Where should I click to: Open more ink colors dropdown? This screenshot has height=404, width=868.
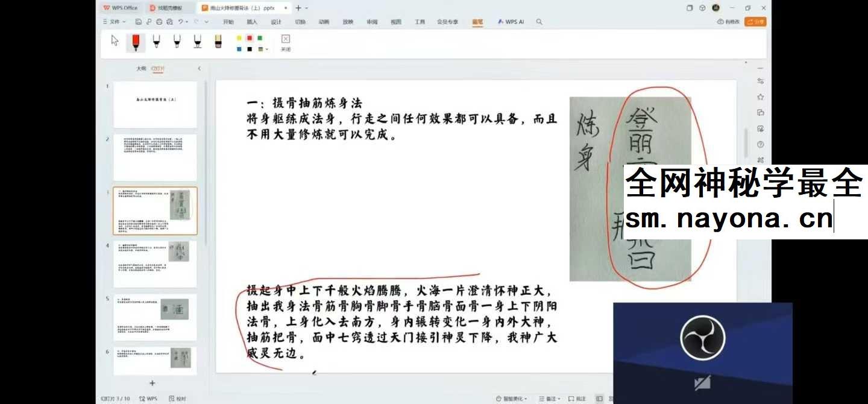coord(267,49)
